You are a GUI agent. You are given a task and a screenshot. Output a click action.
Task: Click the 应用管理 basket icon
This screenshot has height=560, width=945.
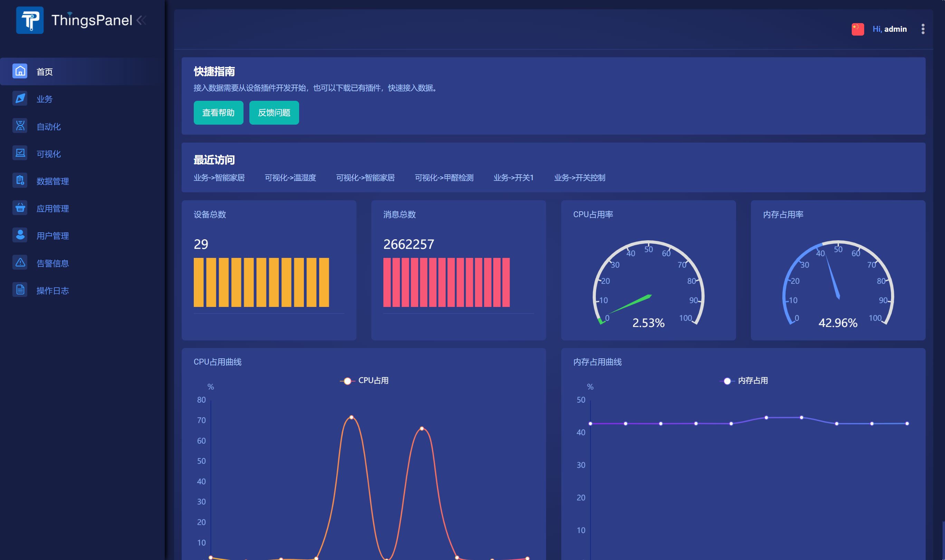[20, 208]
